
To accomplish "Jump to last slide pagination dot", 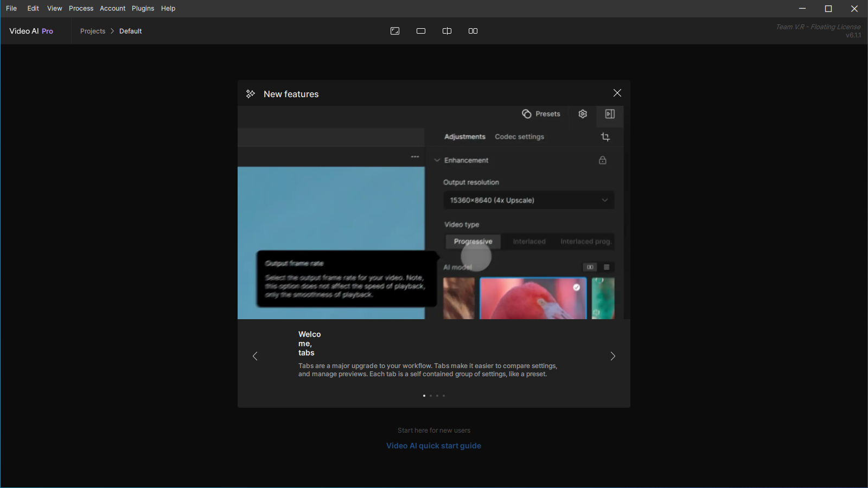I will pos(444,396).
